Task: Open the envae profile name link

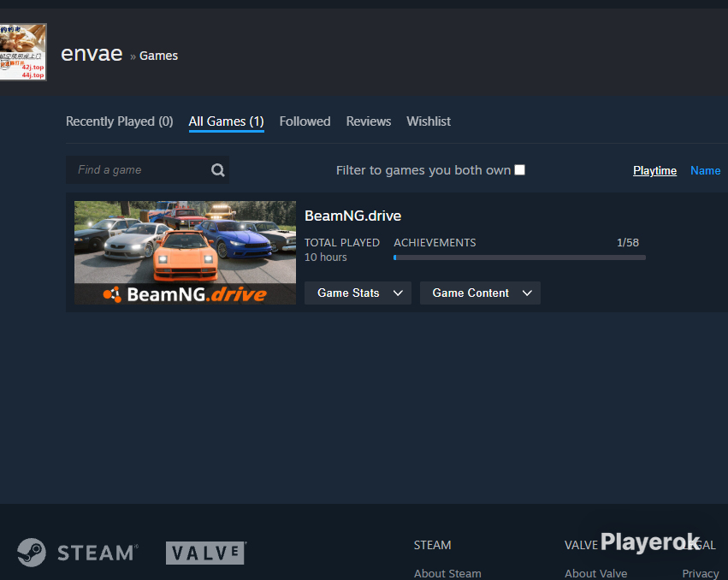Action: click(92, 54)
